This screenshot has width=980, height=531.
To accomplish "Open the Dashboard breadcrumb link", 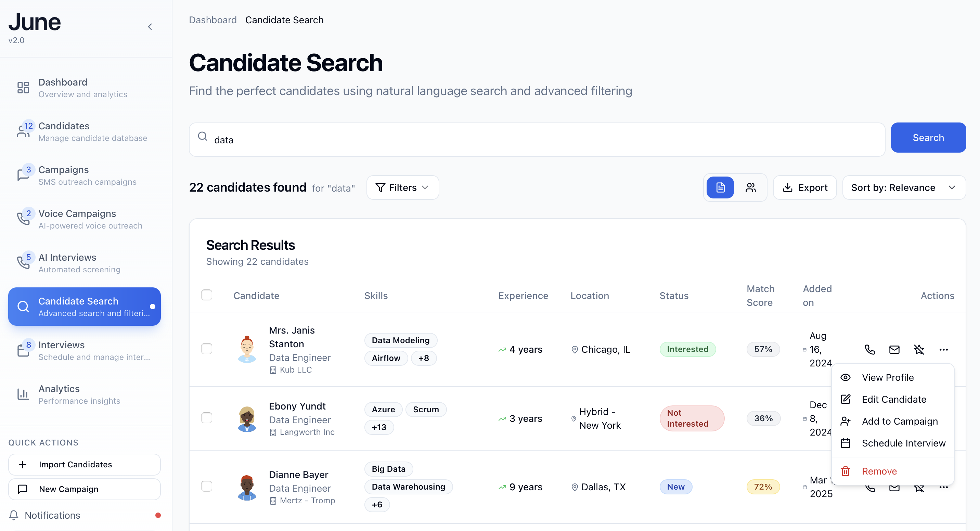I will click(x=212, y=20).
